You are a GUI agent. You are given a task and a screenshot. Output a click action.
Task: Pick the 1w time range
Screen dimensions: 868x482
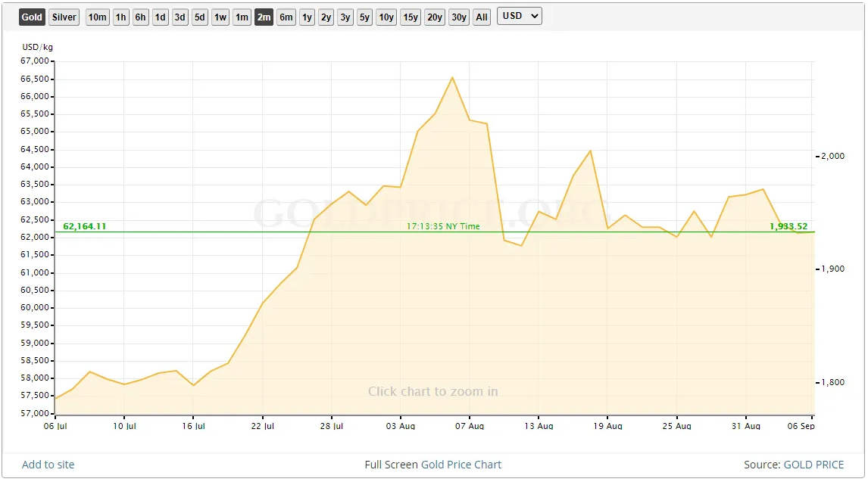pos(220,17)
